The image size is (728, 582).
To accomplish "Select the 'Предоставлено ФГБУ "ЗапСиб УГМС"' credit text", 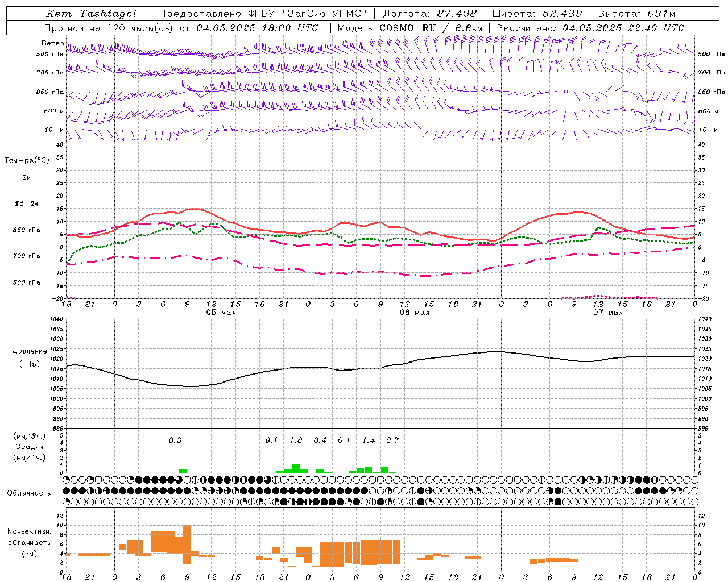I will [x=263, y=14].
